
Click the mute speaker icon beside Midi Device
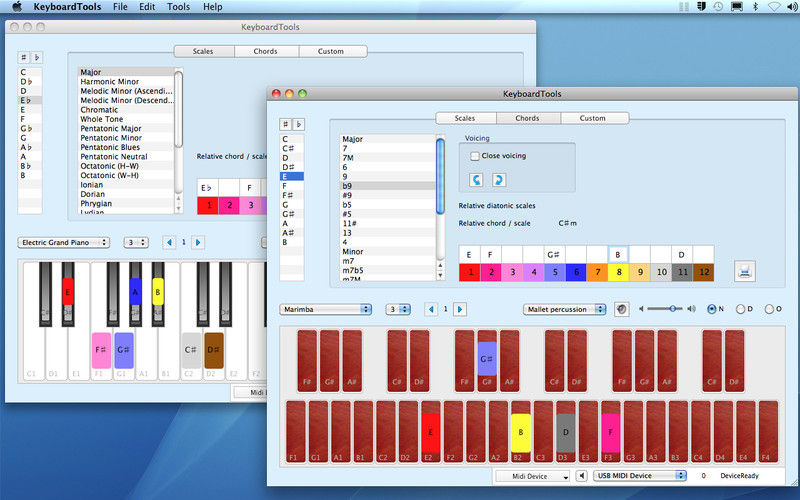point(581,476)
